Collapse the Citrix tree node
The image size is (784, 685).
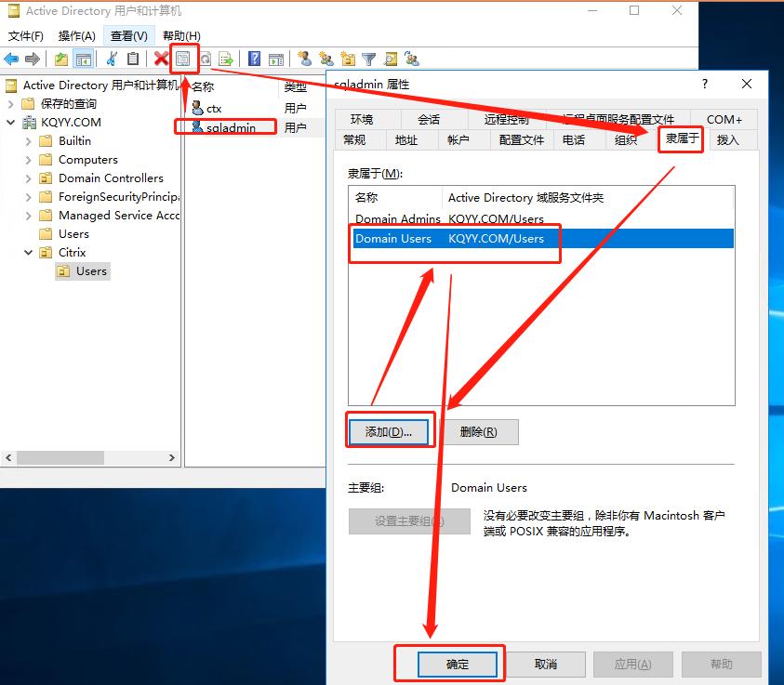[29, 253]
